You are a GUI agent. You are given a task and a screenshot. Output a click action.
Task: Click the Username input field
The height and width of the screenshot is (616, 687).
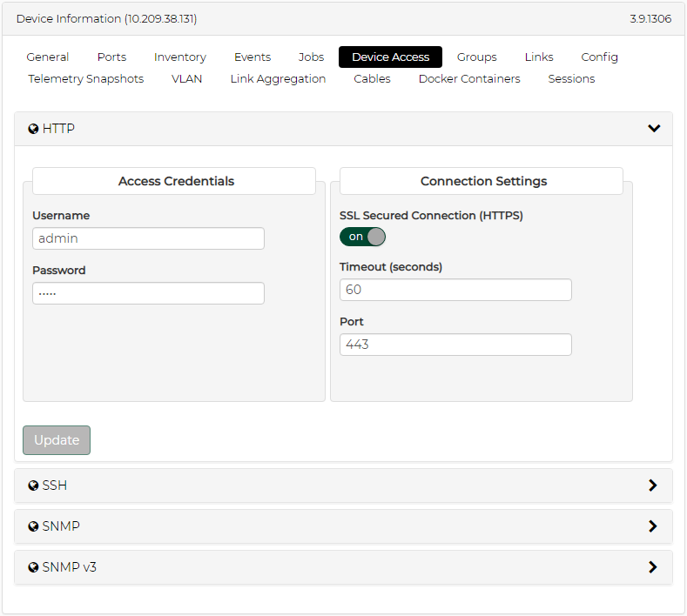[x=148, y=238]
